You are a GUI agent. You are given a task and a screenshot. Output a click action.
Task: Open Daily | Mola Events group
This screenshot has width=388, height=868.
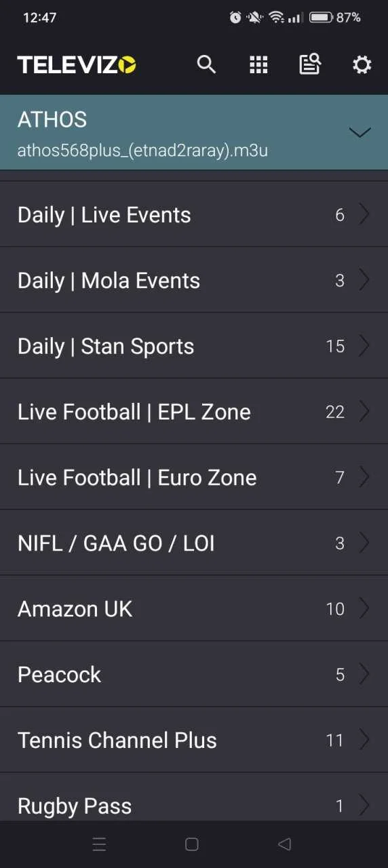(194, 280)
